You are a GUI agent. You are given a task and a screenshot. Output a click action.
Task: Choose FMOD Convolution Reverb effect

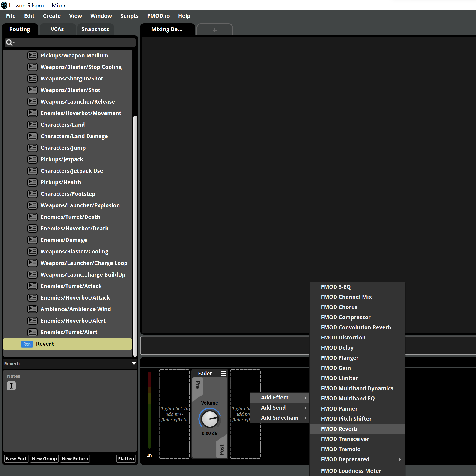tap(357, 327)
